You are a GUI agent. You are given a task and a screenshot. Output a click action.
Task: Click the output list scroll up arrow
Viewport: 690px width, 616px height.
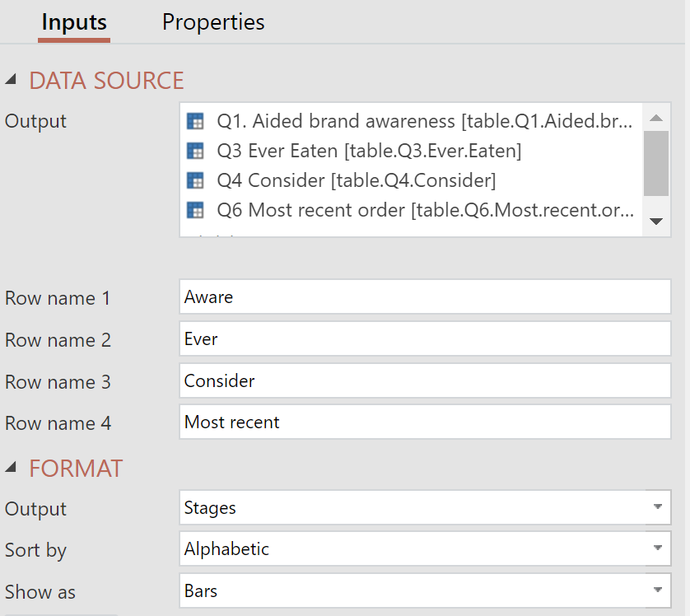point(656,118)
